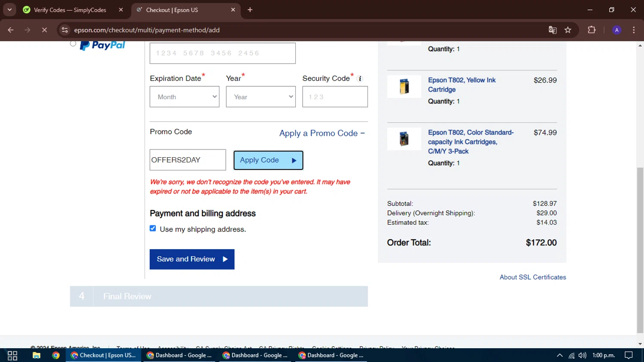The image size is (644, 362).
Task: Click the site information icon beside URL
Action: pyautogui.click(x=65, y=30)
